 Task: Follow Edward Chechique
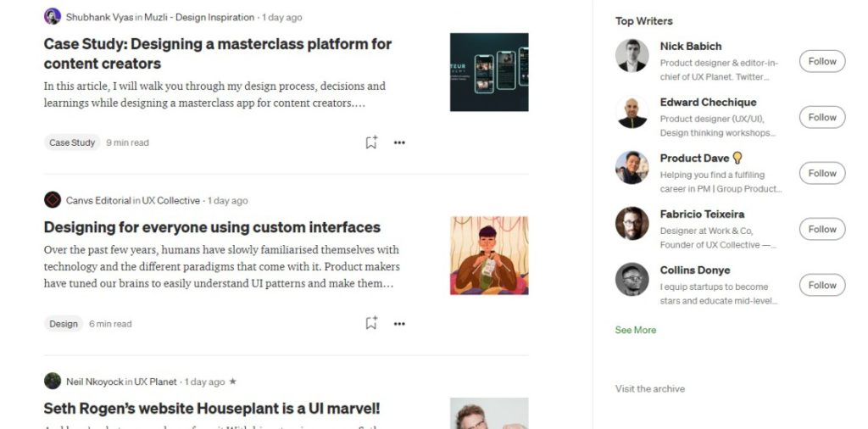pyautogui.click(x=822, y=118)
